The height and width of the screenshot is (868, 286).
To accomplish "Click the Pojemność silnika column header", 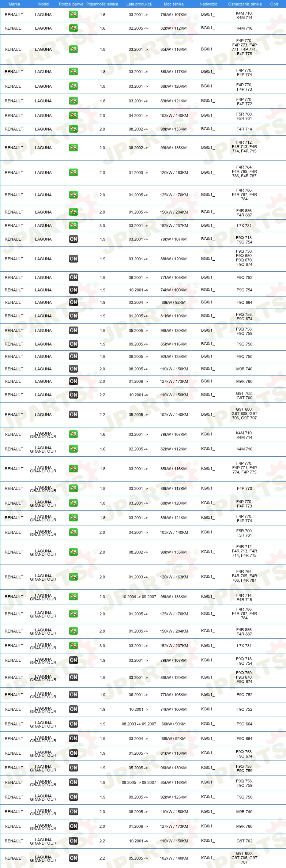I will click(102, 4).
